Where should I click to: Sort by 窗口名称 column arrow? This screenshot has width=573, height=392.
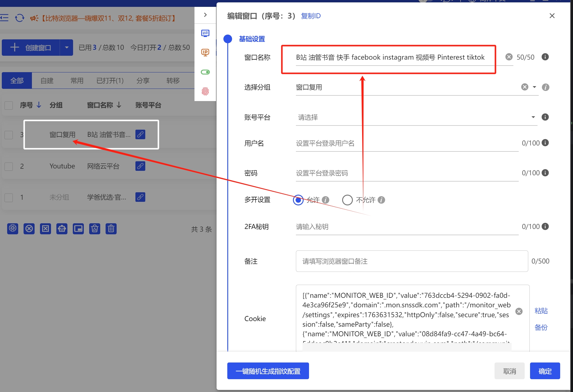(119, 105)
